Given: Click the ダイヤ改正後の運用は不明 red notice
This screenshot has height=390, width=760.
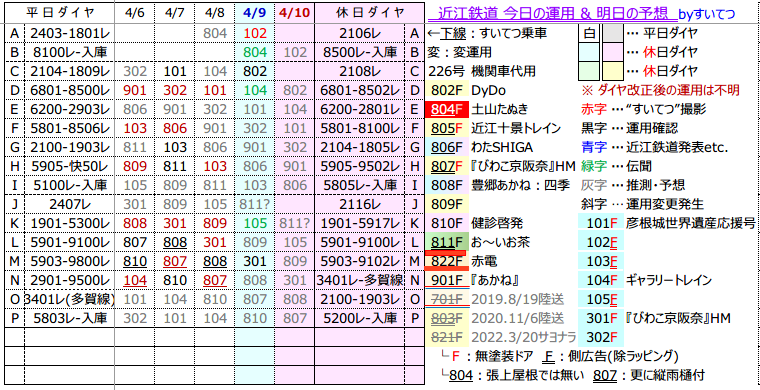Looking at the screenshot, I should pyautogui.click(x=661, y=91).
